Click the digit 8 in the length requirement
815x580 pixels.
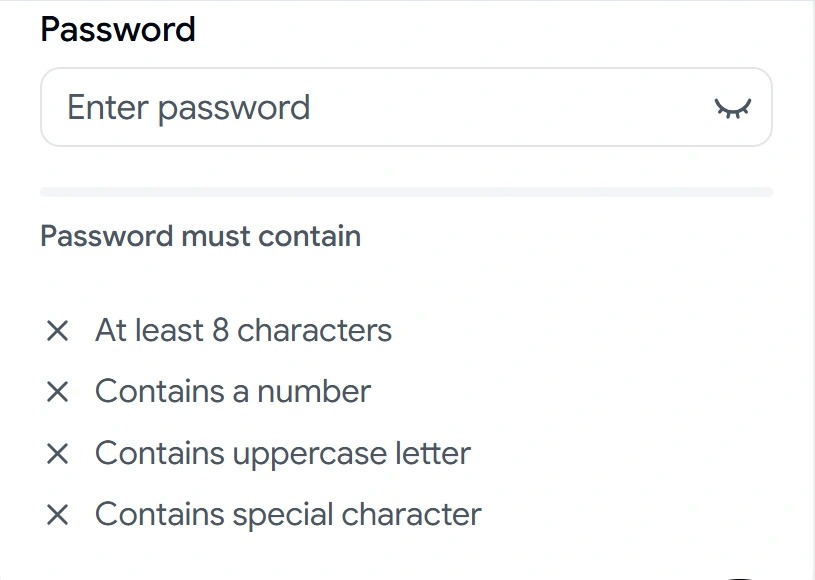tap(220, 330)
